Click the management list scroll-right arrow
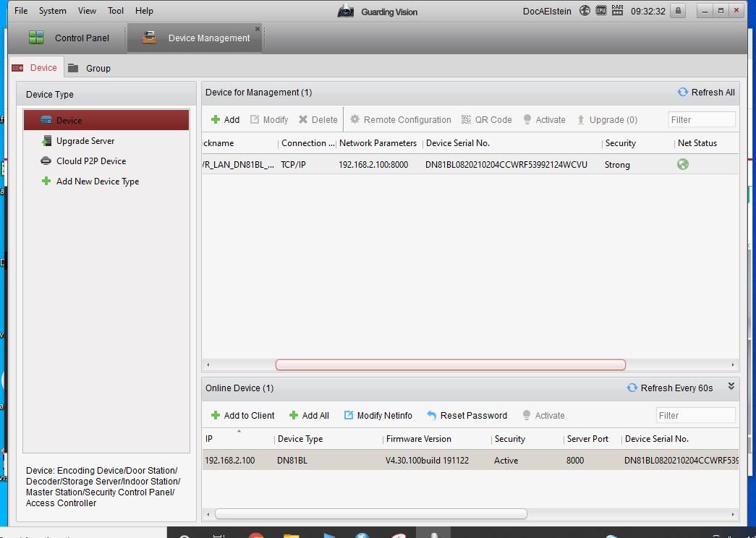 (x=733, y=365)
